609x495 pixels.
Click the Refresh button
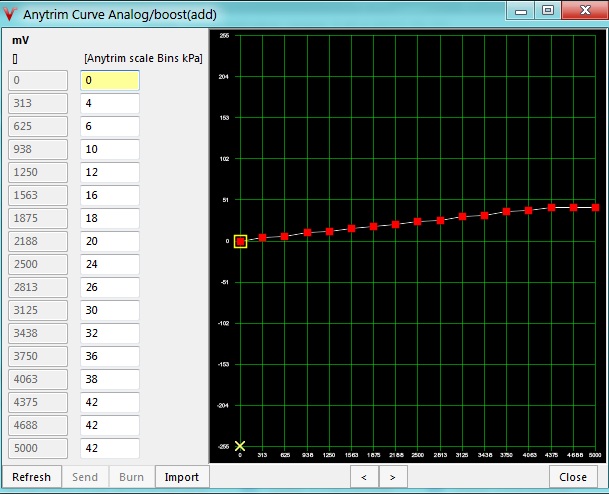[31, 477]
